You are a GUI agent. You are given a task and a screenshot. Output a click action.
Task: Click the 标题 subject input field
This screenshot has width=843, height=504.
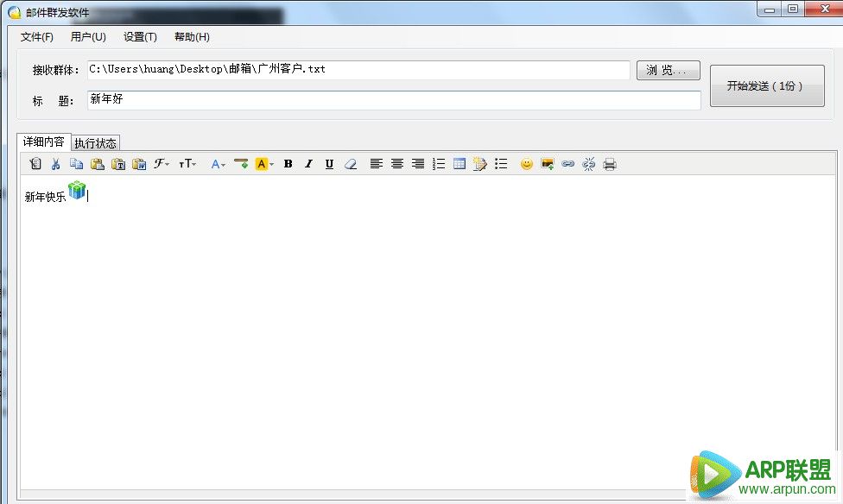pos(394,100)
